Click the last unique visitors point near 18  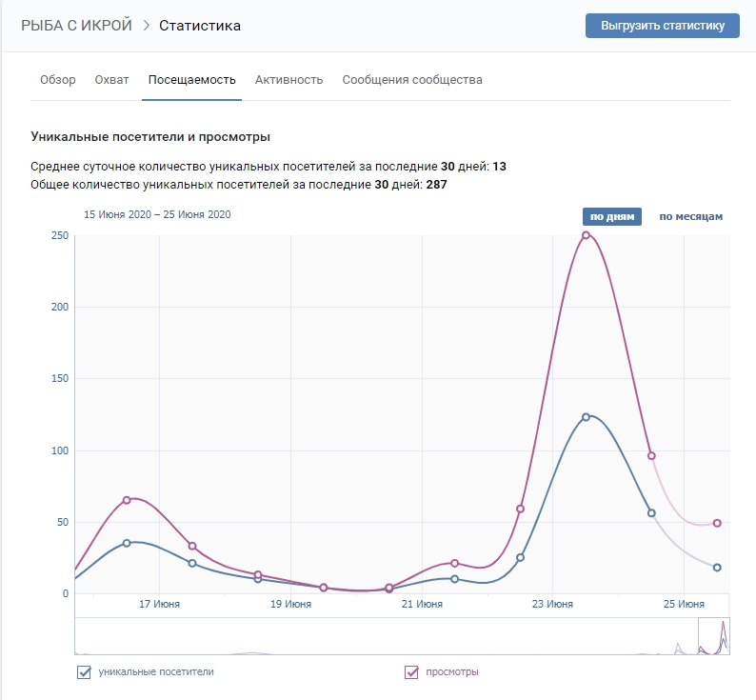coord(717,568)
